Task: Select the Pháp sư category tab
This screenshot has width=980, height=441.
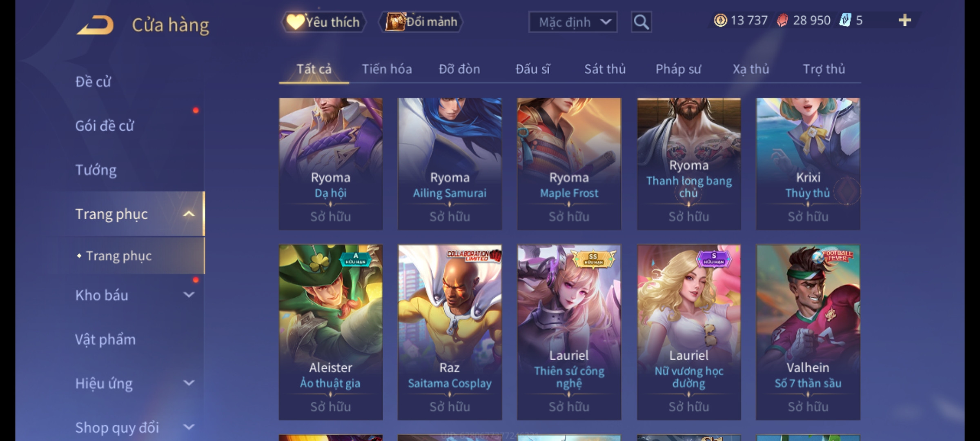Action: [678, 69]
